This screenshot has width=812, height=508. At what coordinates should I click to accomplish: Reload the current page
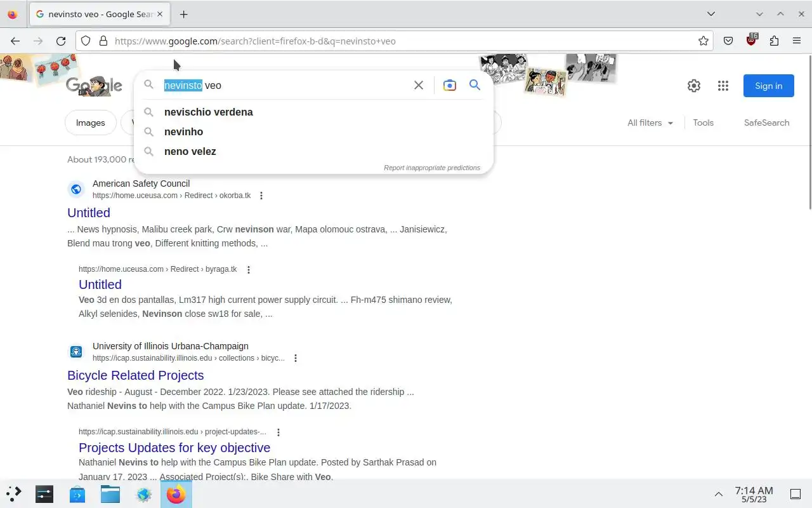[x=61, y=41]
